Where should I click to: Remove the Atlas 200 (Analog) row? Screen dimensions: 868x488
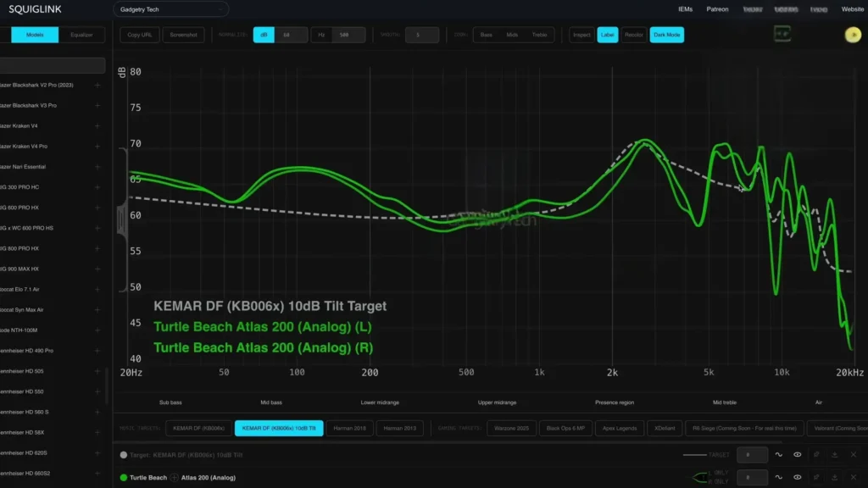click(x=854, y=478)
